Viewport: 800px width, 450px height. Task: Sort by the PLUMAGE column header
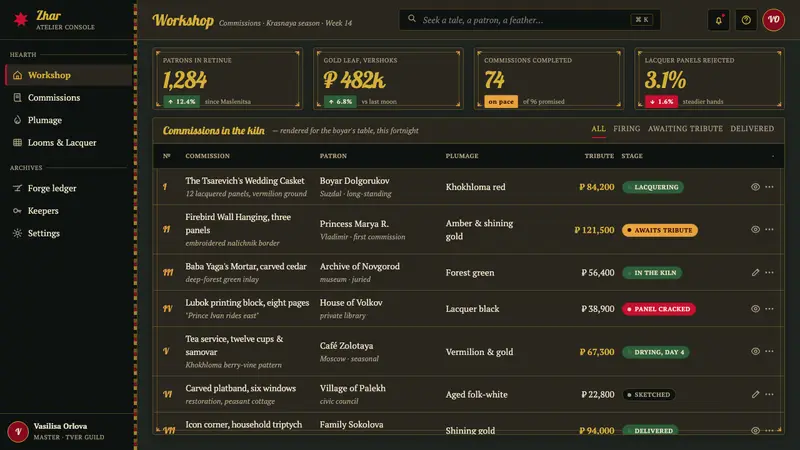coord(462,156)
